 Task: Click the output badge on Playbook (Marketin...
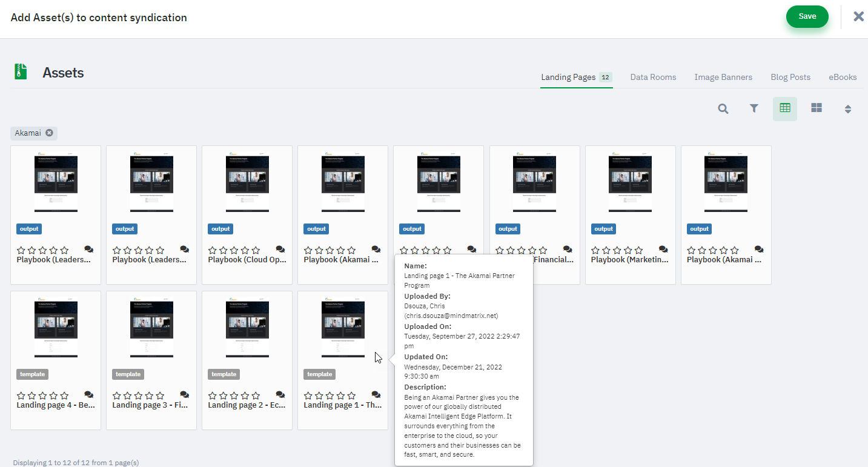(603, 229)
